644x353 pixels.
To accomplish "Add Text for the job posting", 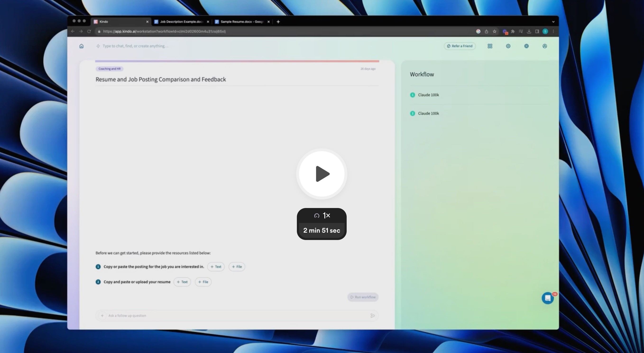I will click(216, 267).
